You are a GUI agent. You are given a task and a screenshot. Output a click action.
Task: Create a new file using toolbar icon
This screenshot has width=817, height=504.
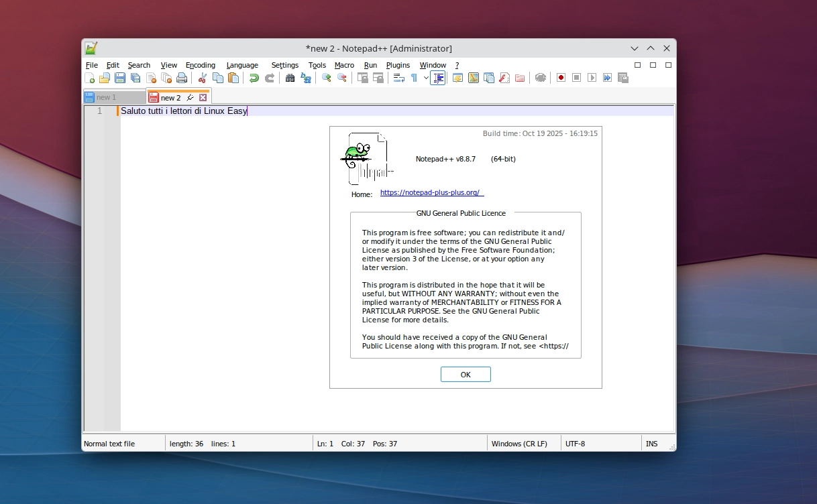pyautogui.click(x=91, y=78)
